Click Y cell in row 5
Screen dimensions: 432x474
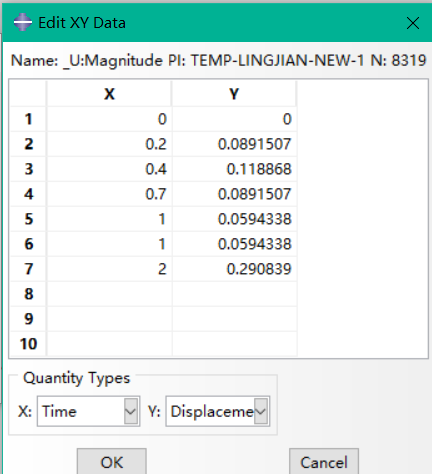(x=234, y=219)
